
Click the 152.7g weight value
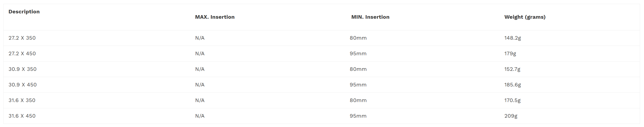pyautogui.click(x=512, y=69)
